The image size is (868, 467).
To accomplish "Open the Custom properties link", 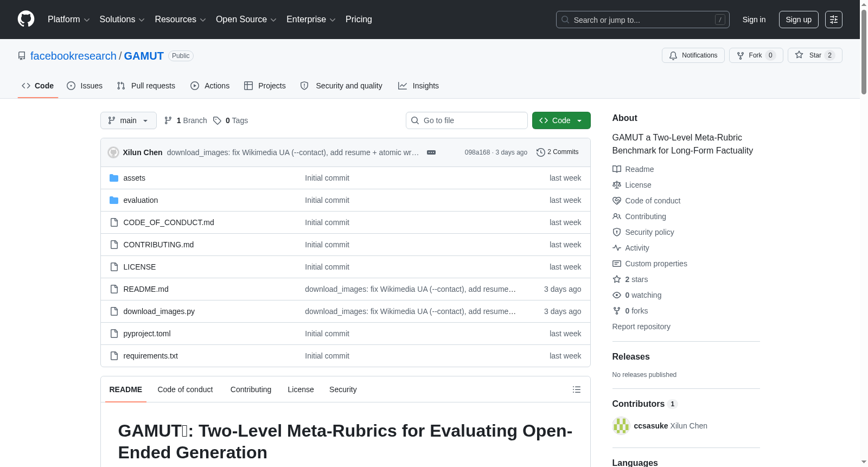I will 656,264.
